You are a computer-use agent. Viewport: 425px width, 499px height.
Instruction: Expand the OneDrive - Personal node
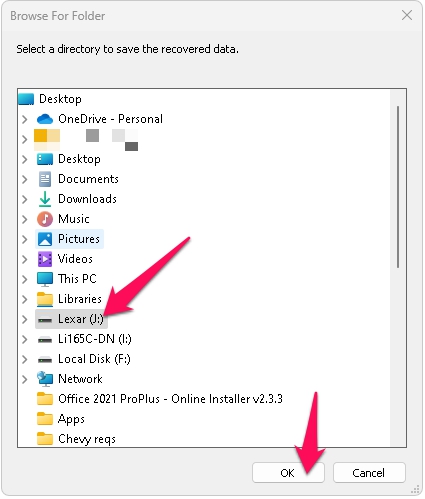coord(25,119)
